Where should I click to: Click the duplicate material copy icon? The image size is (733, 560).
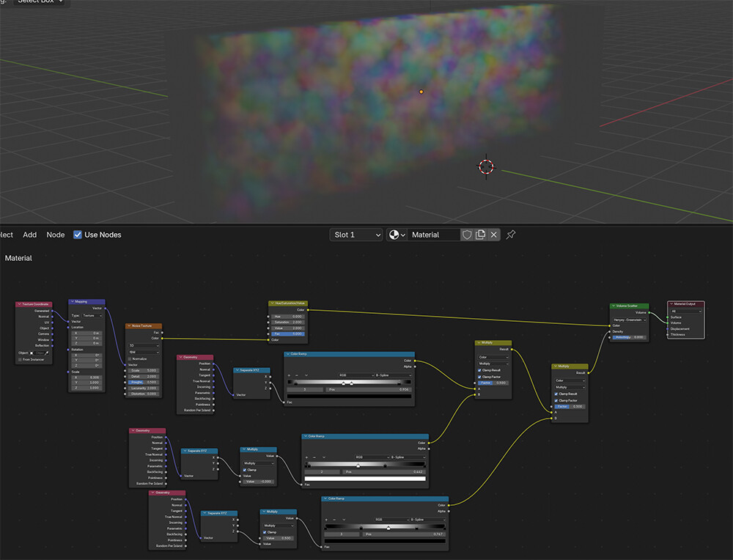click(x=480, y=235)
